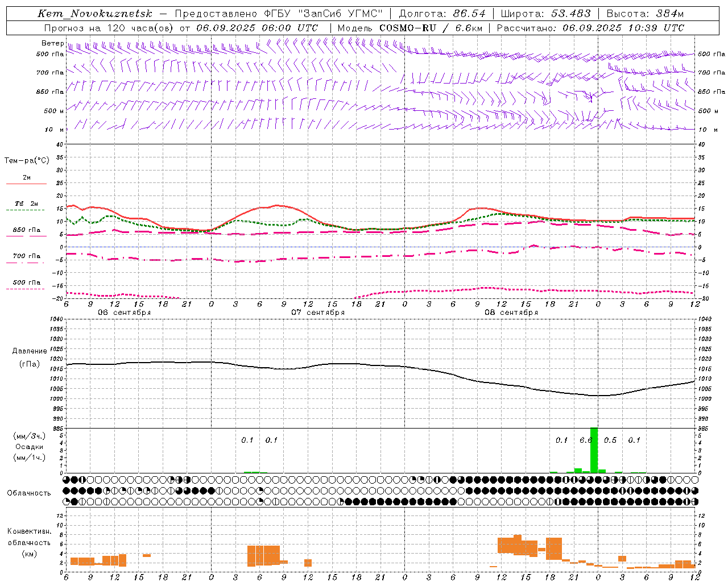The height and width of the screenshot is (582, 728).
Task: Click the 'Тем-ра(°C)' temperature label
Action: tap(27, 161)
